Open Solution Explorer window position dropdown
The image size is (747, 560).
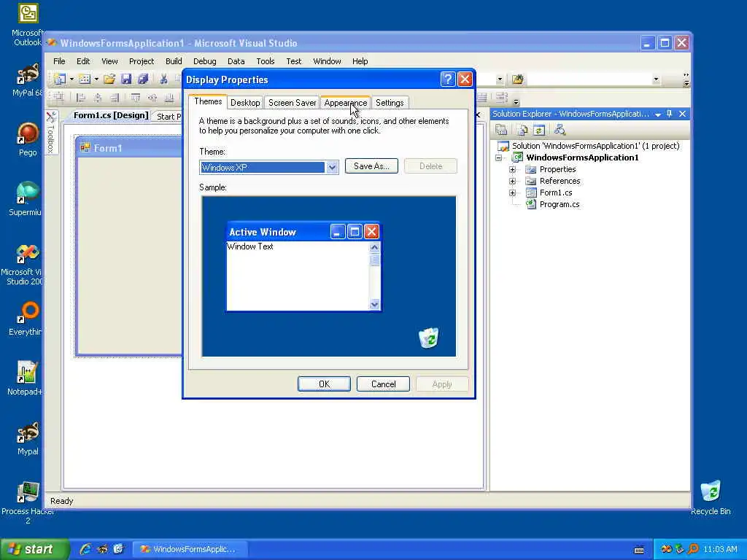[658, 114]
